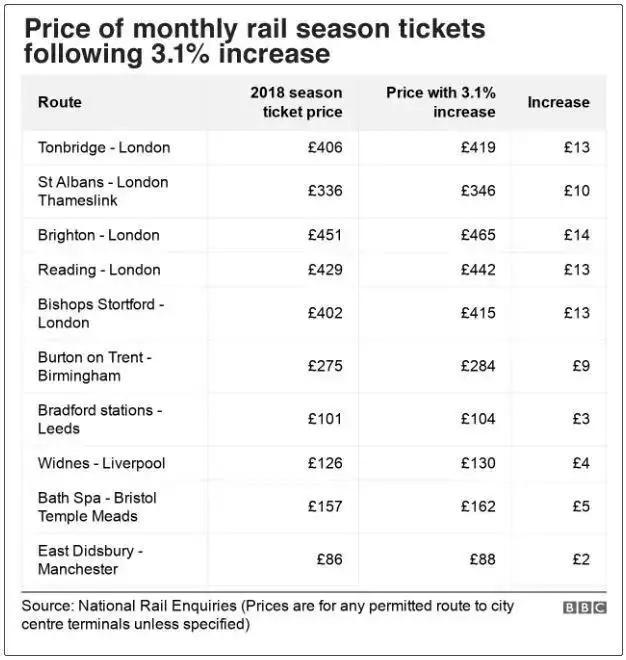This screenshot has width=626, height=660.
Task: Click Brighton - London's £451 price
Action: [325, 235]
